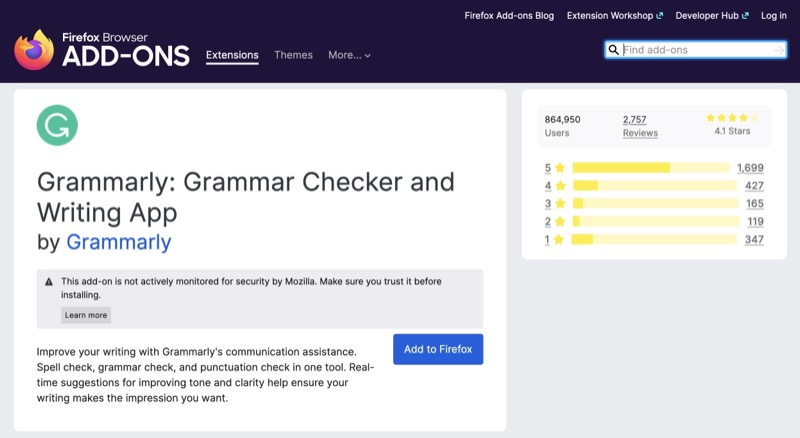Click the 3 rating number link

[548, 203]
